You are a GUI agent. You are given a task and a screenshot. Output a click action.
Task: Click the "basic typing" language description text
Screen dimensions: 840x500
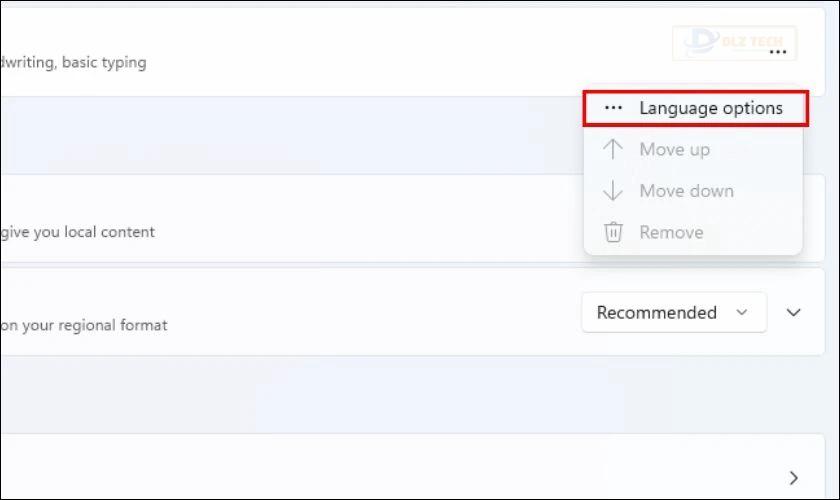(104, 63)
